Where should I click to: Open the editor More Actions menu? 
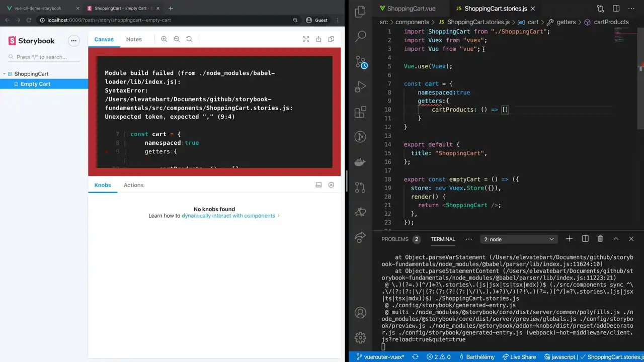631,9
